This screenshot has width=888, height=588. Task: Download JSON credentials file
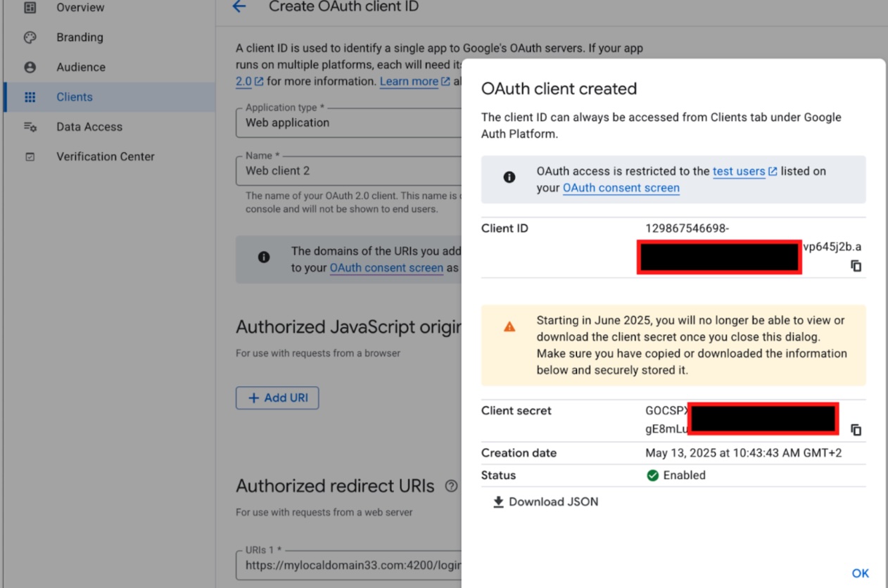click(x=545, y=501)
